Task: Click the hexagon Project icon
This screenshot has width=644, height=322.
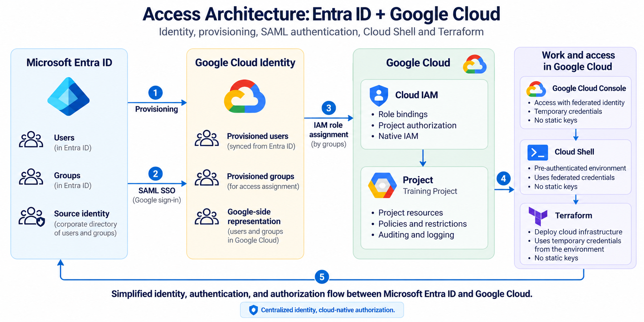Action: click(382, 186)
